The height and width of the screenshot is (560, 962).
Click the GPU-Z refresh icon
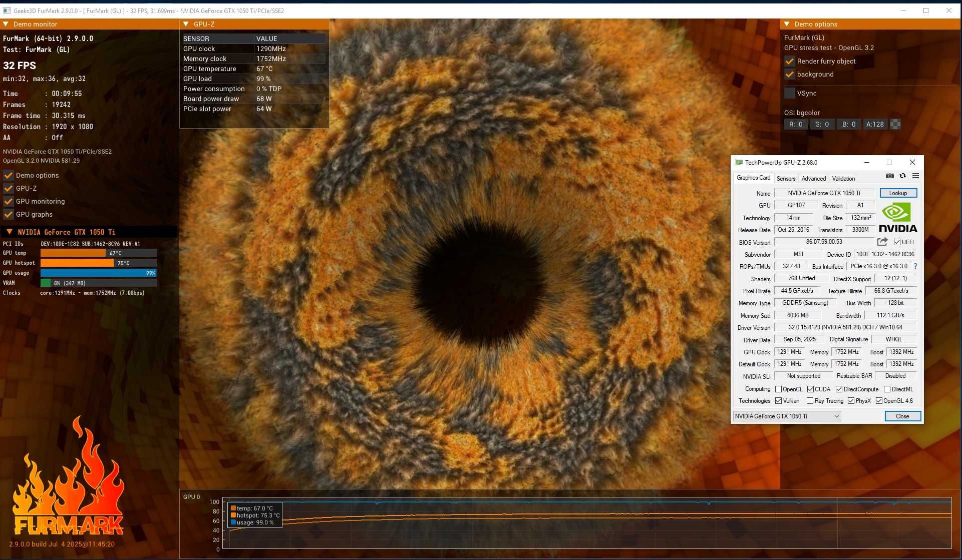coord(902,176)
